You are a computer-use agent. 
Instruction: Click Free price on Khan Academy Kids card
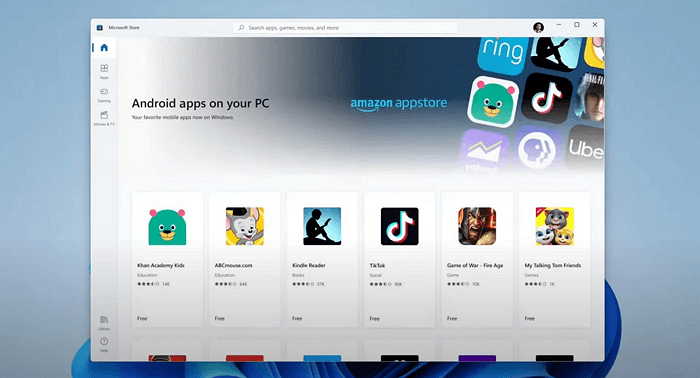142,318
